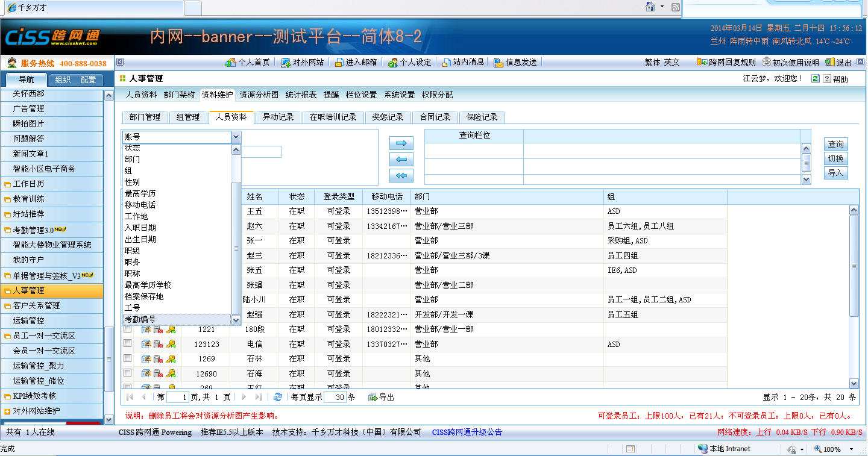Open the 部门架构 menu item

pos(179,95)
